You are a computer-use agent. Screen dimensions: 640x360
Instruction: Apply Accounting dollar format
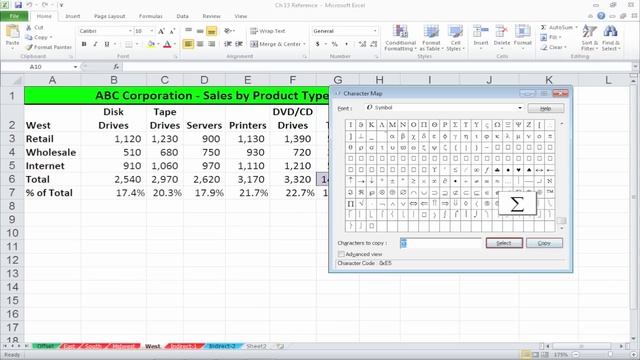click(x=318, y=44)
